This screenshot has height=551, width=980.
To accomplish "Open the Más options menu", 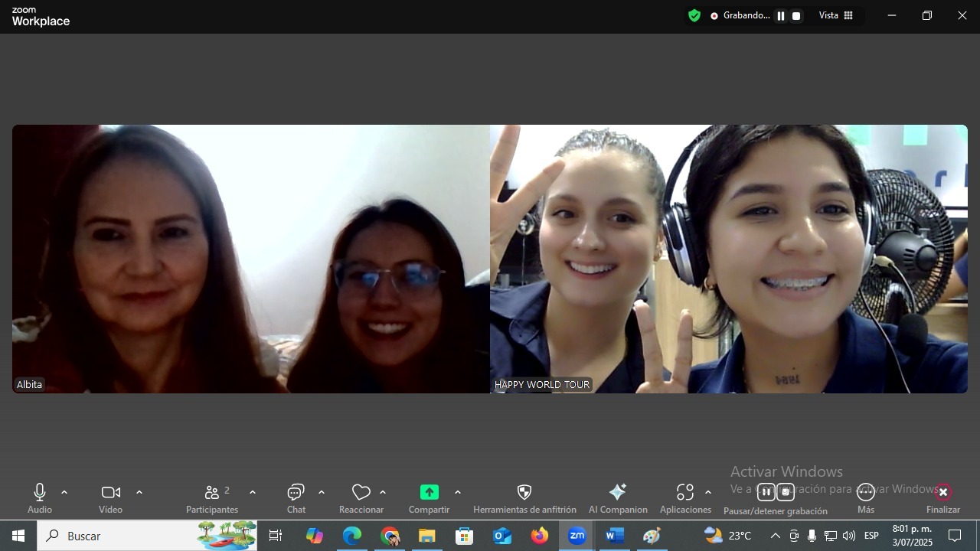I will tap(866, 493).
